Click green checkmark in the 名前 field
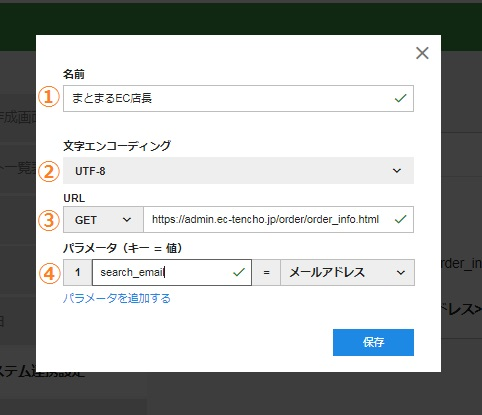This screenshot has width=482, height=415. pyautogui.click(x=400, y=98)
